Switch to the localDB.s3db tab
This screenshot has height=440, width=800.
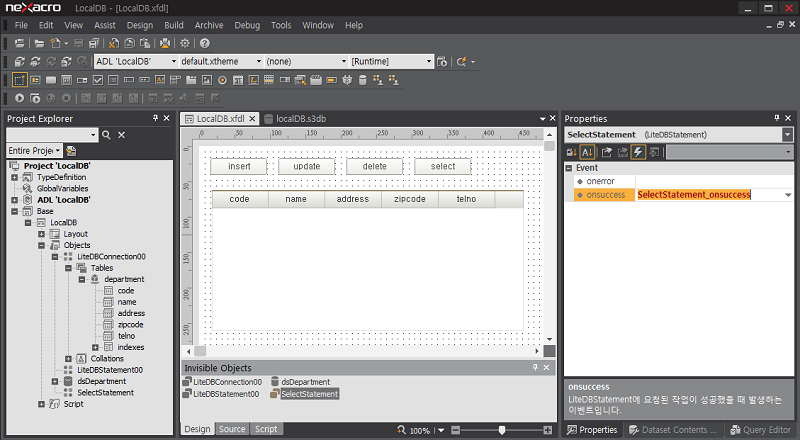(x=295, y=118)
